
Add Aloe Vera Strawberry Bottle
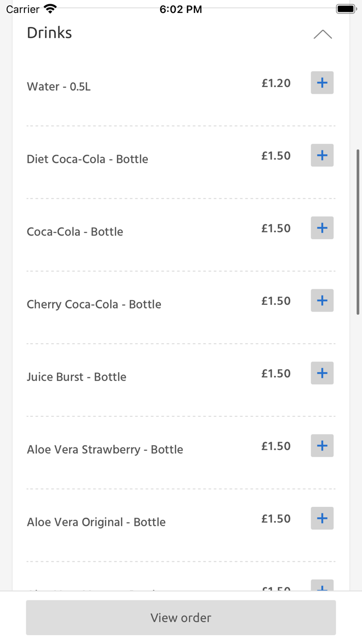(x=322, y=446)
